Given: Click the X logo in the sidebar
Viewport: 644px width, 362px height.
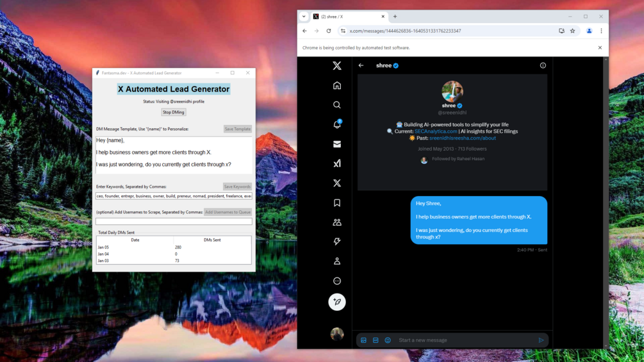Looking at the screenshot, I should tap(337, 65).
